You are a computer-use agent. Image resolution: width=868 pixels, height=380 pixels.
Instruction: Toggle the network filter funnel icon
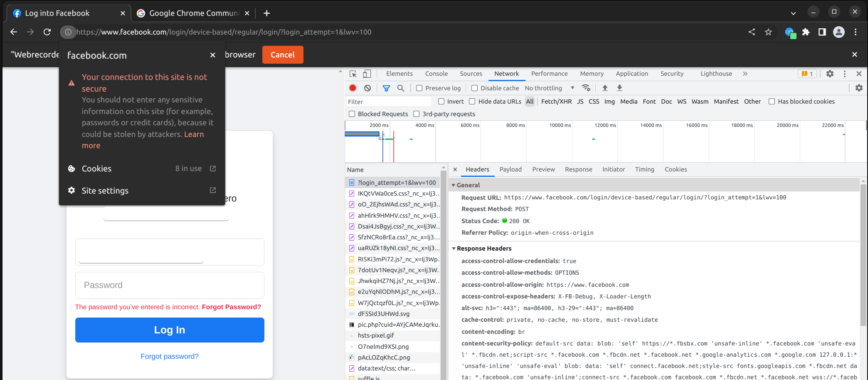pyautogui.click(x=386, y=88)
